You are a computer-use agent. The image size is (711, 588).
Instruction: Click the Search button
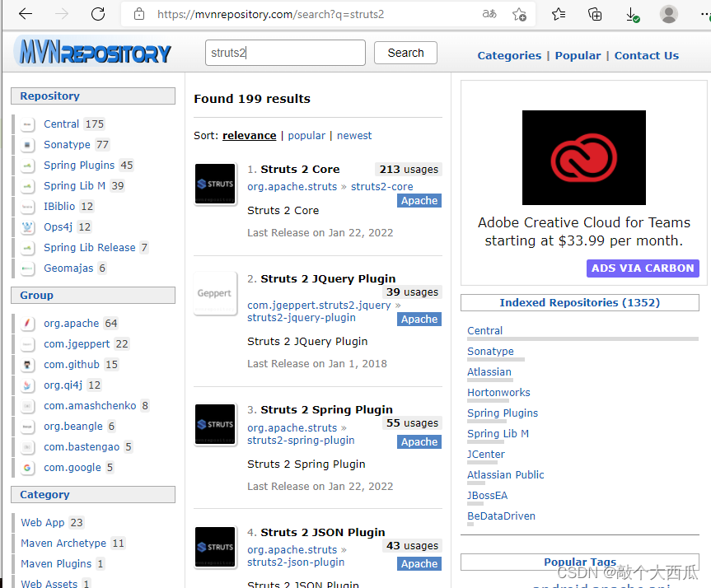pyautogui.click(x=406, y=53)
